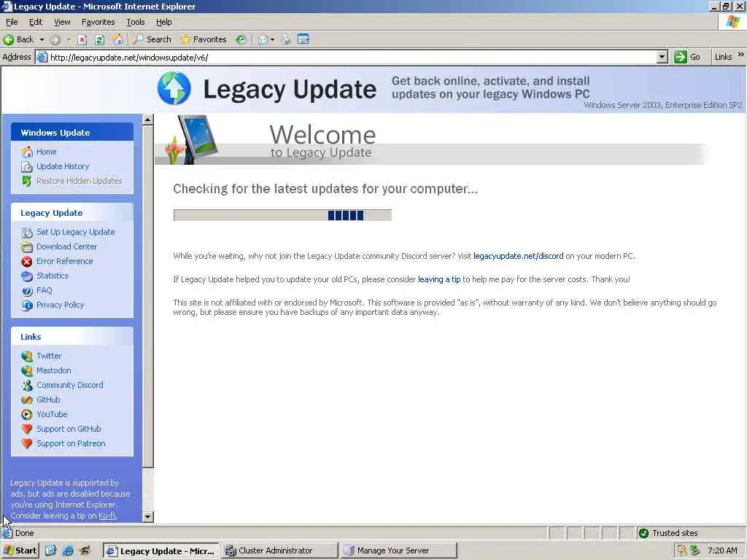Click the sidebar scrollbar down arrow
The image size is (747, 560).
tap(147, 517)
